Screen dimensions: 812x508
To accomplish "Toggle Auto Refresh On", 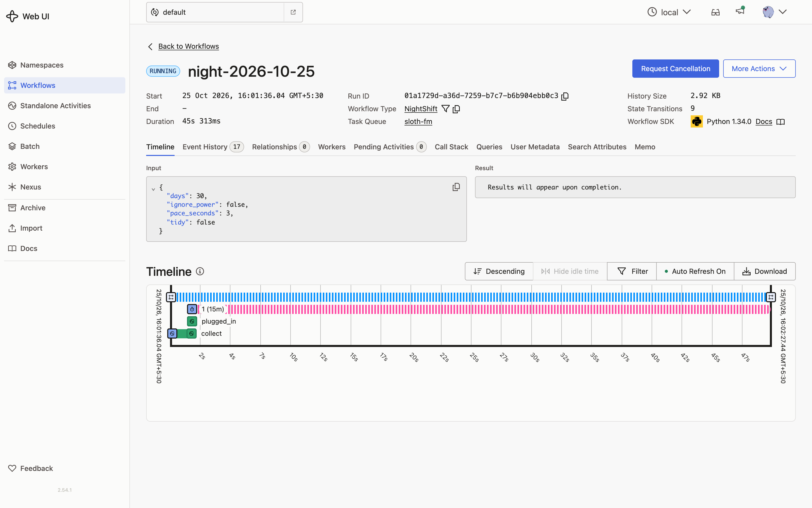I will pyautogui.click(x=695, y=271).
